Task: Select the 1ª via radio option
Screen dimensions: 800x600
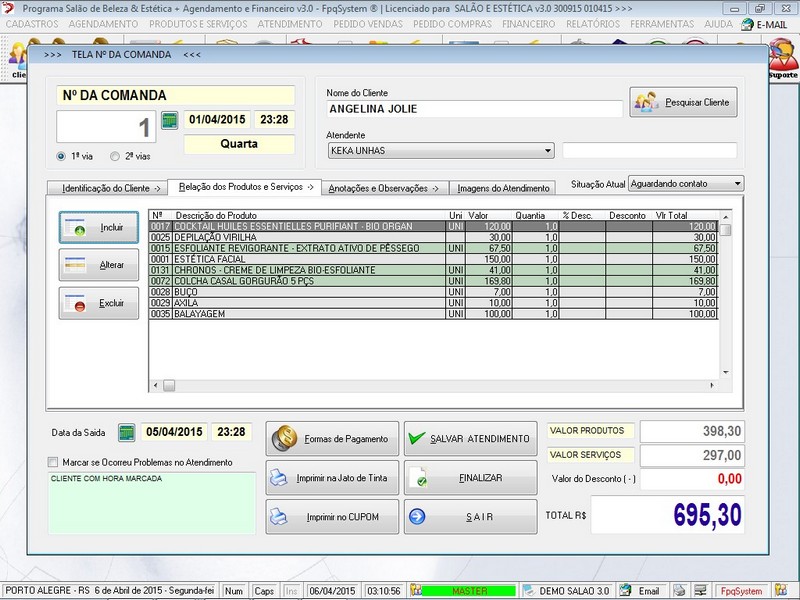Action: pos(63,156)
